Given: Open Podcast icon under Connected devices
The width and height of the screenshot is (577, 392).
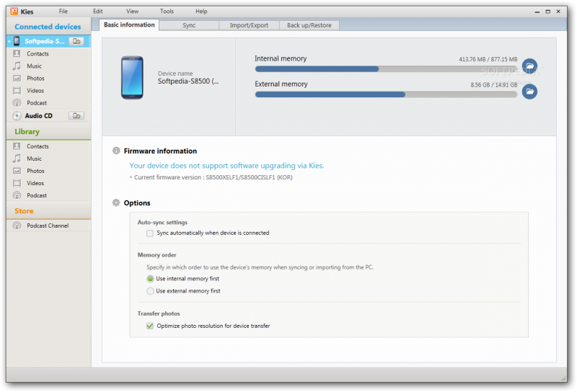Looking at the screenshot, I should click(17, 103).
